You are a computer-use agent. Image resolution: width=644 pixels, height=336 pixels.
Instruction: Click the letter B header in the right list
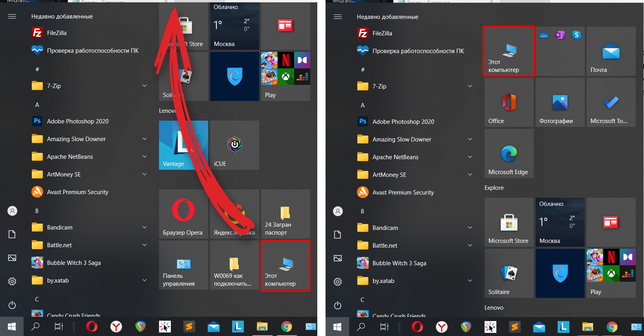point(362,211)
